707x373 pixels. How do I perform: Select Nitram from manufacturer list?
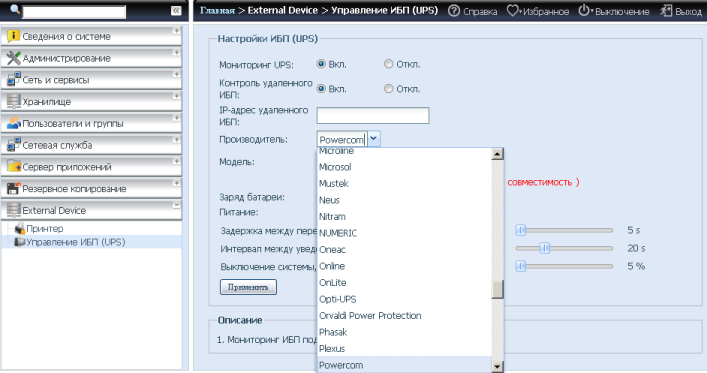pyautogui.click(x=404, y=216)
